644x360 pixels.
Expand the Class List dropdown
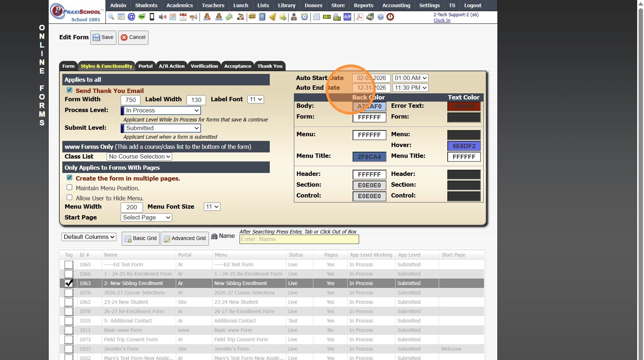(x=139, y=157)
